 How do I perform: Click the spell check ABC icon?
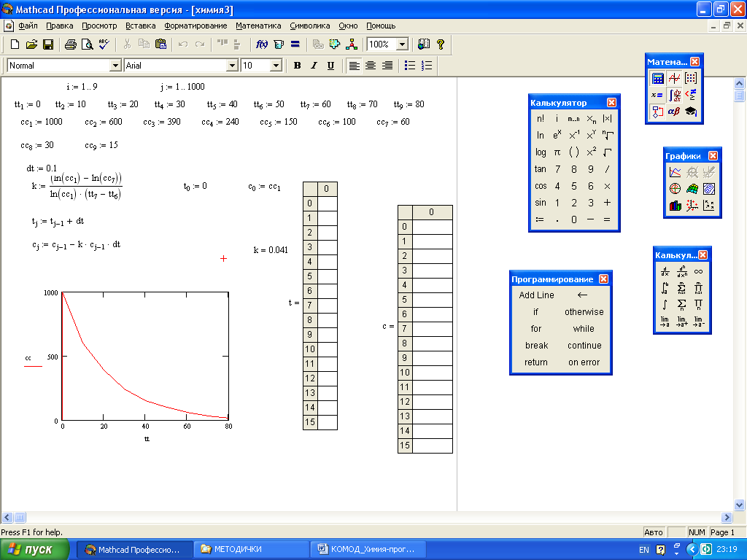(104, 44)
